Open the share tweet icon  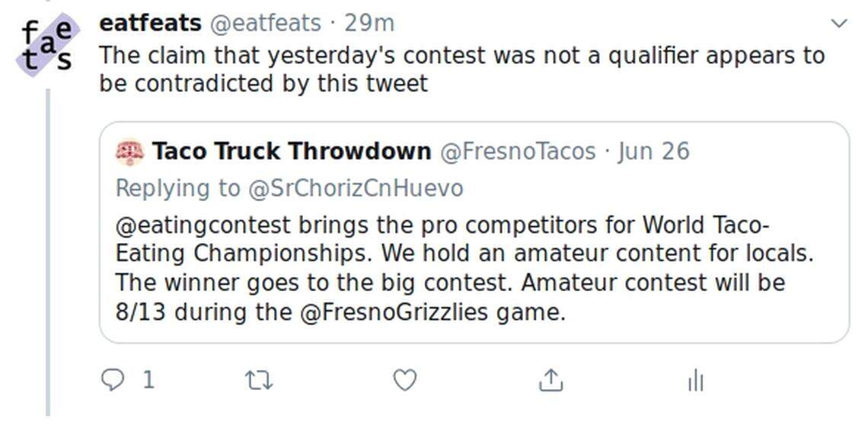[x=550, y=379]
